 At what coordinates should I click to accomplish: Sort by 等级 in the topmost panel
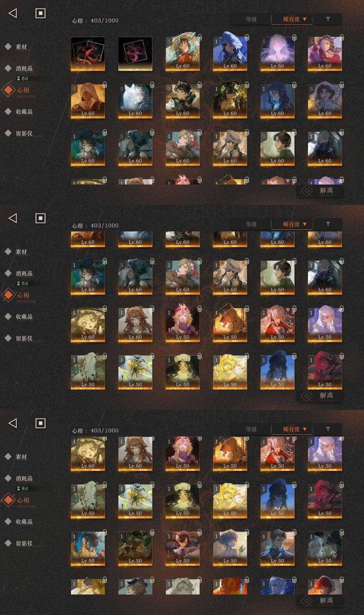251,19
